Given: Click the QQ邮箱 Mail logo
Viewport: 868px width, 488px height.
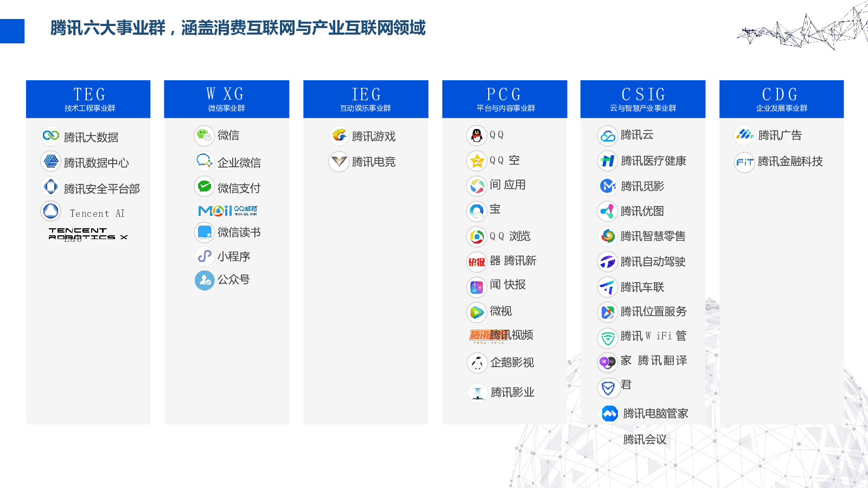Looking at the screenshot, I should tap(228, 210).
